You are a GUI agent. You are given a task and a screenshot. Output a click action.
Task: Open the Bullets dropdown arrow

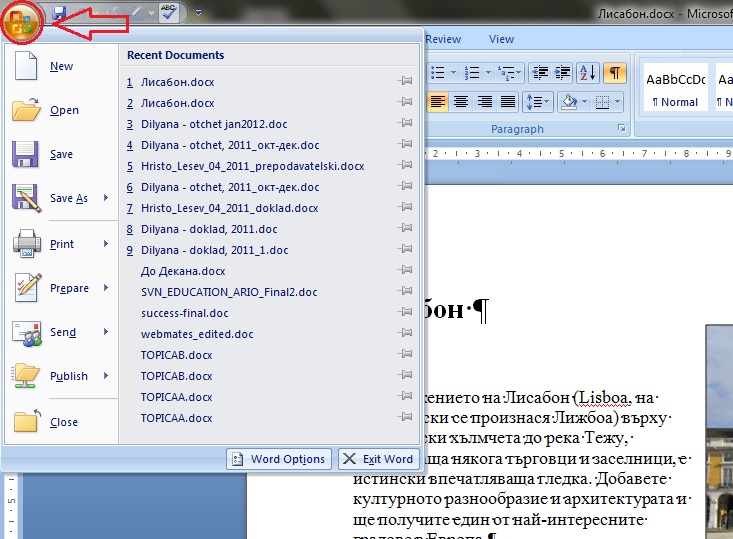453,72
